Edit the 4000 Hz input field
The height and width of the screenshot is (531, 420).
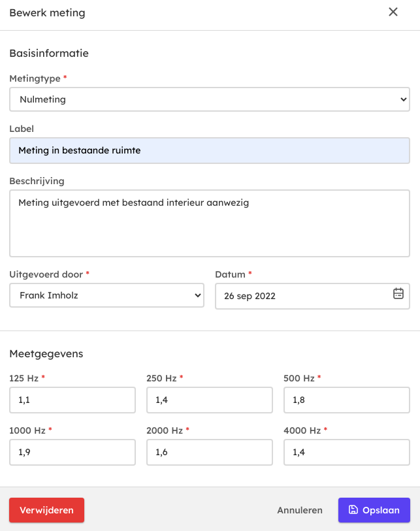[346, 452]
